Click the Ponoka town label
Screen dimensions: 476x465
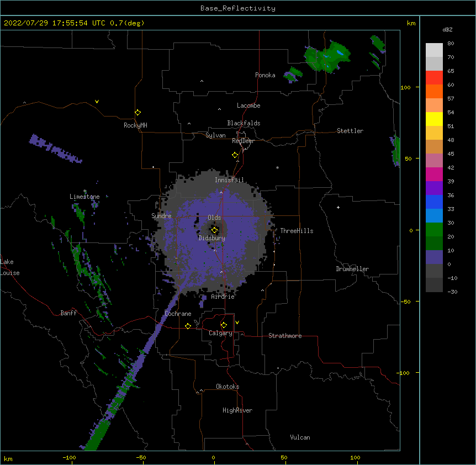(265, 75)
